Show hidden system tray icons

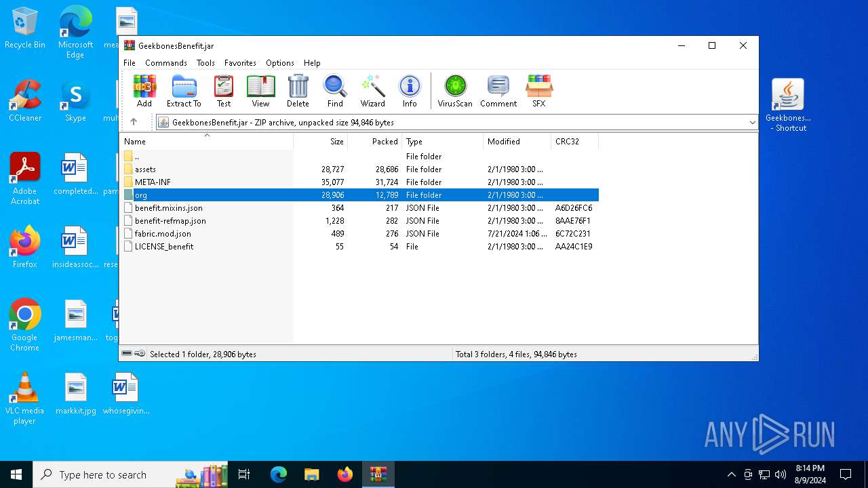[x=731, y=474]
